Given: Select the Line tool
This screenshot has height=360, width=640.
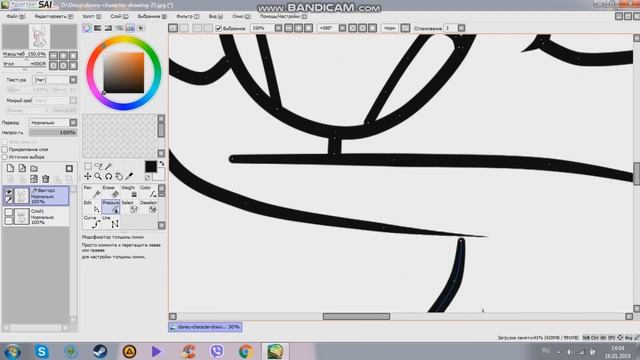Looking at the screenshot, I should [111, 222].
